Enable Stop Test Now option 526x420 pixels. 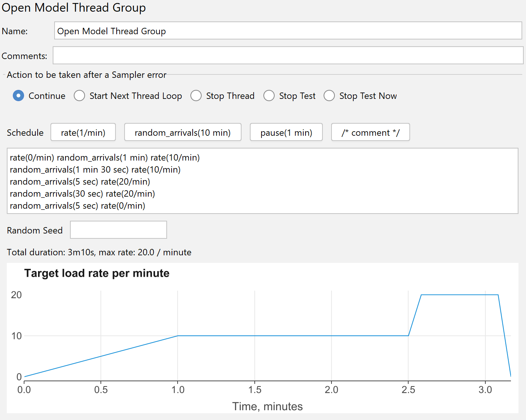pos(329,96)
